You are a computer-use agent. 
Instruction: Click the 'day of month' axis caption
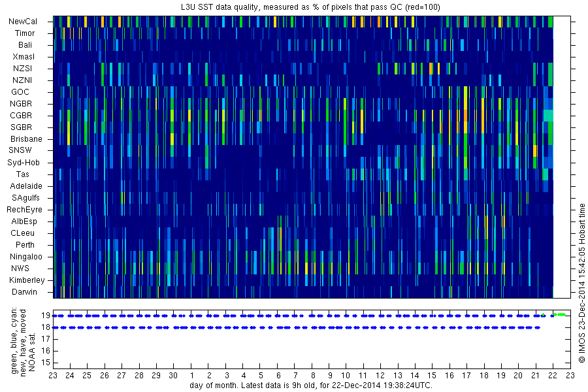tap(311, 385)
